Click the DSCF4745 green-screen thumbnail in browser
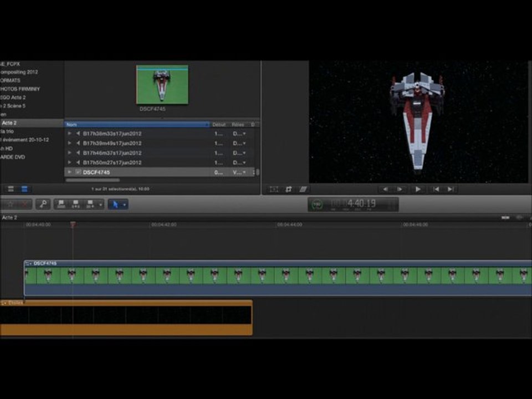This screenshot has height=399, width=532. pyautogui.click(x=162, y=84)
